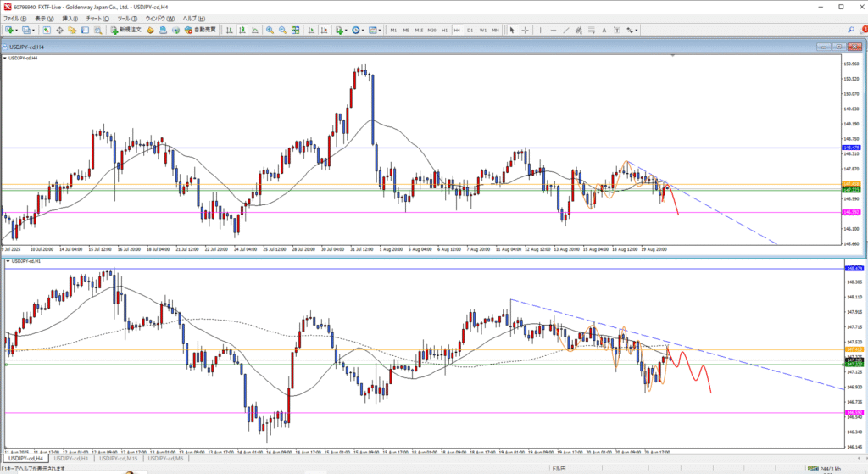Image resolution: width=868 pixels, height=474 pixels.
Task: Click the profiles icon
Action: pos(26,30)
